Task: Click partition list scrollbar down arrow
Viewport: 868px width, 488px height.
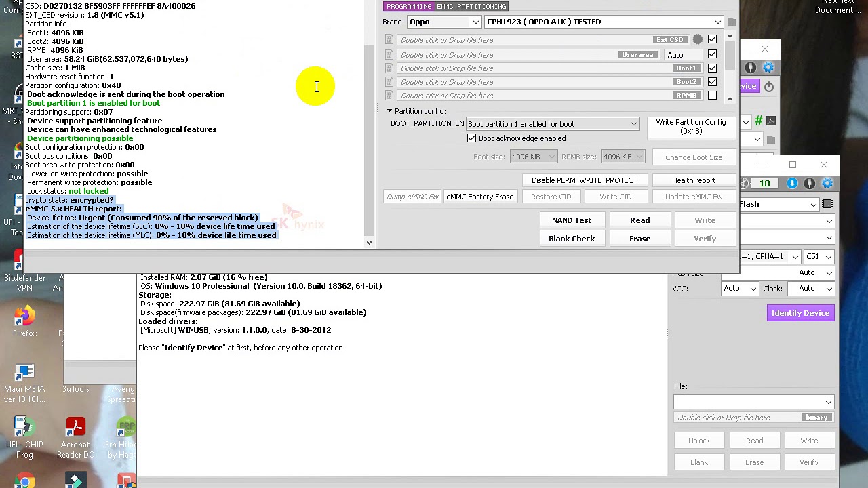Action: pyautogui.click(x=730, y=98)
